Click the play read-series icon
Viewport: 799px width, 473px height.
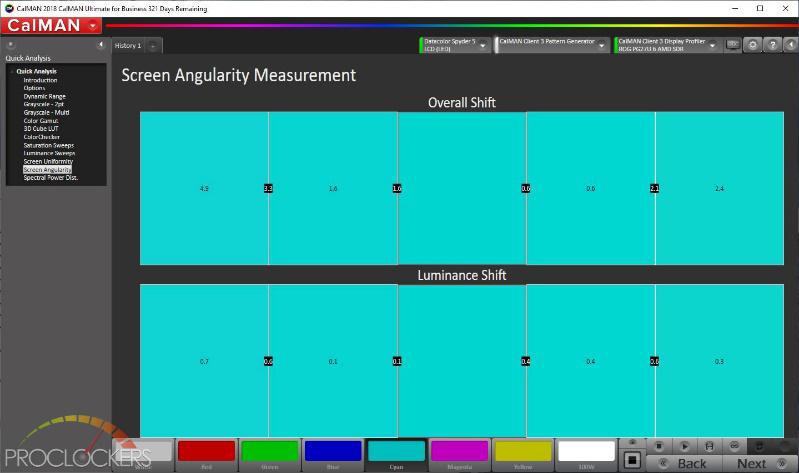coord(684,446)
